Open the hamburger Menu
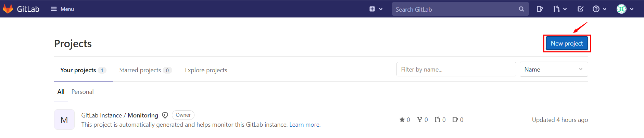 tap(62, 9)
